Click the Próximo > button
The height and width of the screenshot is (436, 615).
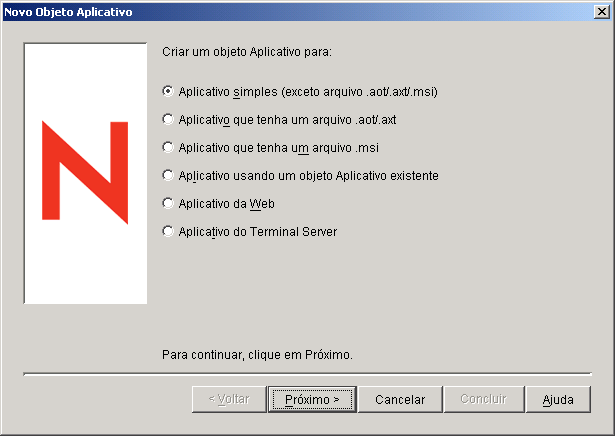point(312,399)
